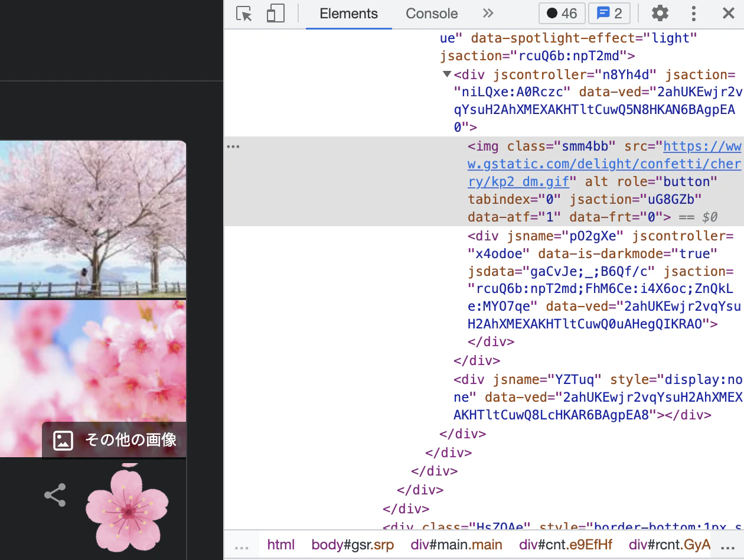Select the div#main.main breadcrumb
Screen dimensions: 744x560
click(456, 545)
